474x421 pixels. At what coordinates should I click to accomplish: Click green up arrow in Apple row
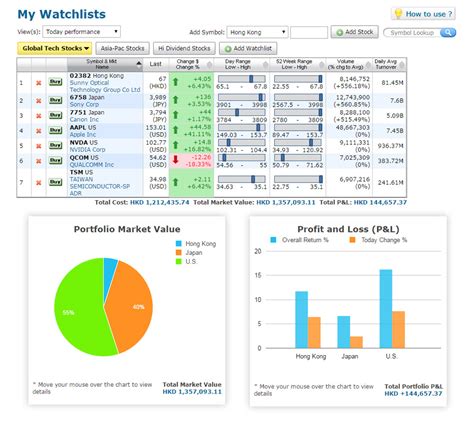[x=175, y=130]
